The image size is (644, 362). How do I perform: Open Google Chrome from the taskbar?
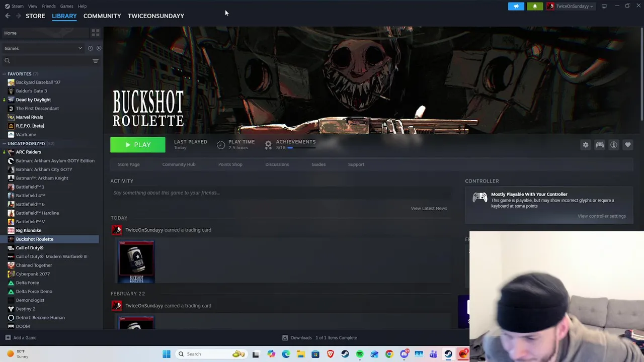click(x=389, y=354)
